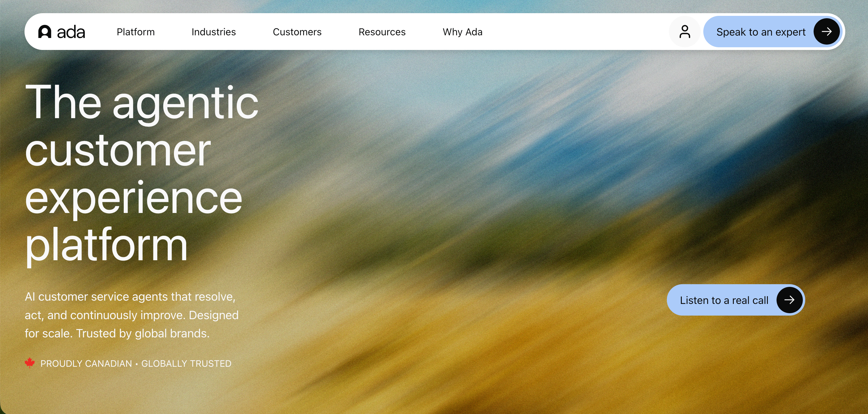Select the 'Listen to a real call' button text
This screenshot has height=414, width=868.
(x=724, y=300)
